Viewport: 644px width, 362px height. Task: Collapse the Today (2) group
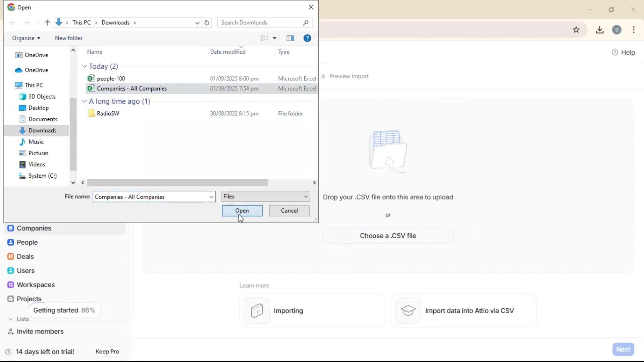pyautogui.click(x=84, y=66)
